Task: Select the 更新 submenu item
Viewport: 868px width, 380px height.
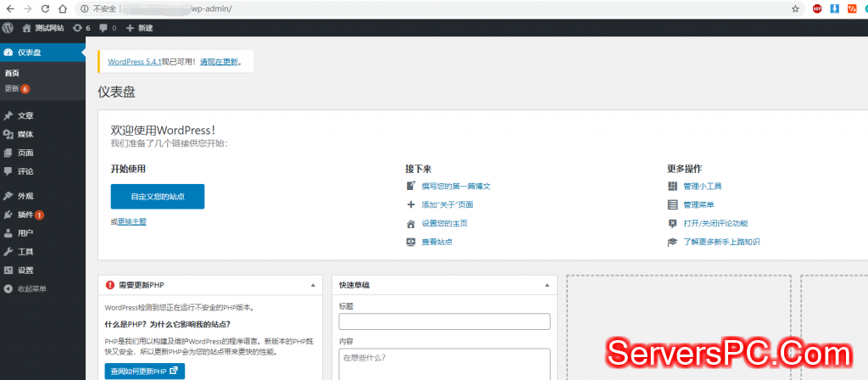Action: 12,88
